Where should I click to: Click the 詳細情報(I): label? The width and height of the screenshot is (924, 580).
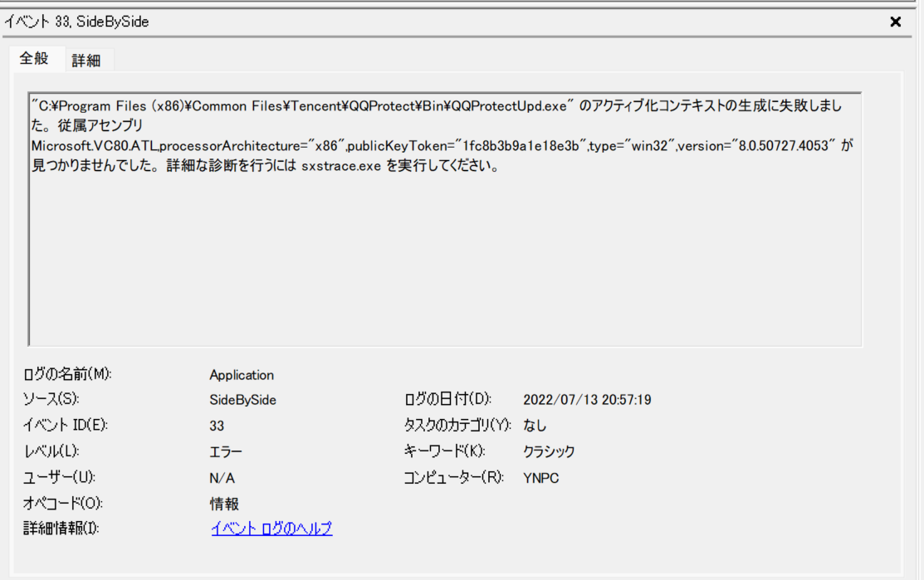(x=61, y=529)
